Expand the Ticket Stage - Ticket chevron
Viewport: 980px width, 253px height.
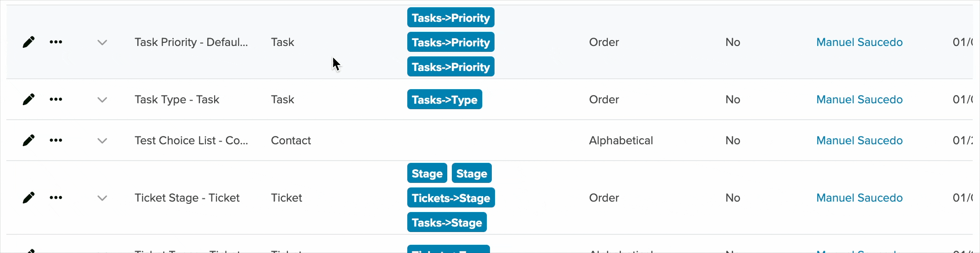[102, 198]
